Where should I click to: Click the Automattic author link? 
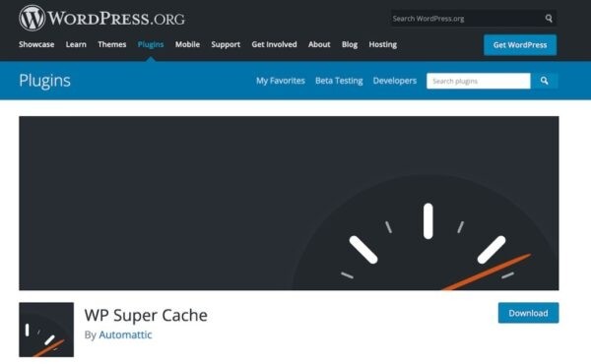125,334
